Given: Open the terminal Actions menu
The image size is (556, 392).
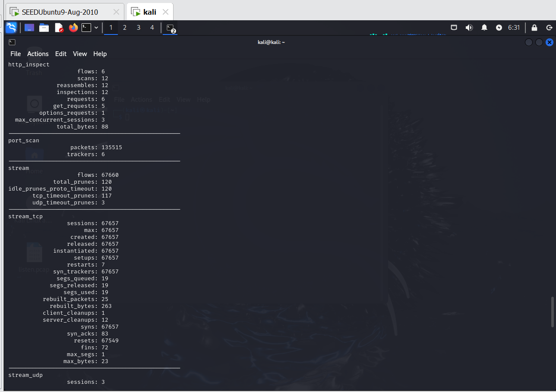Looking at the screenshot, I should [x=38, y=54].
